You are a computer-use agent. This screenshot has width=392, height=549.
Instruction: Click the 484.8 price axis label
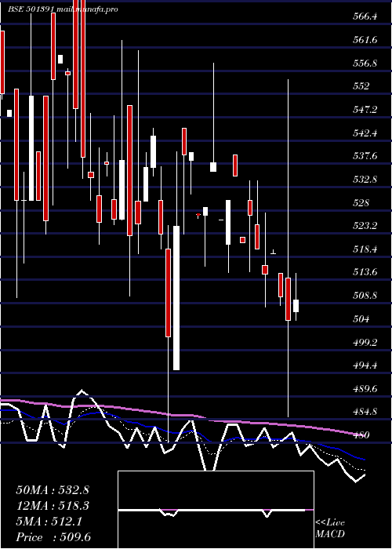(x=365, y=412)
